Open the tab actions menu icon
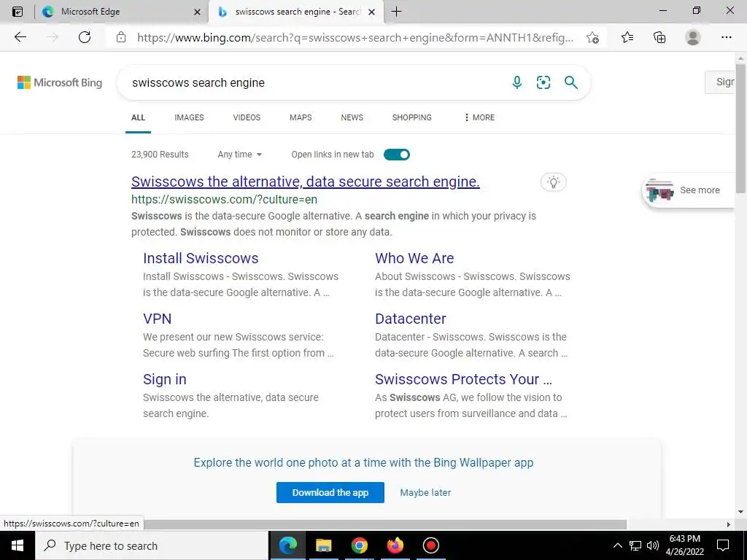This screenshot has height=560, width=747. (x=18, y=12)
